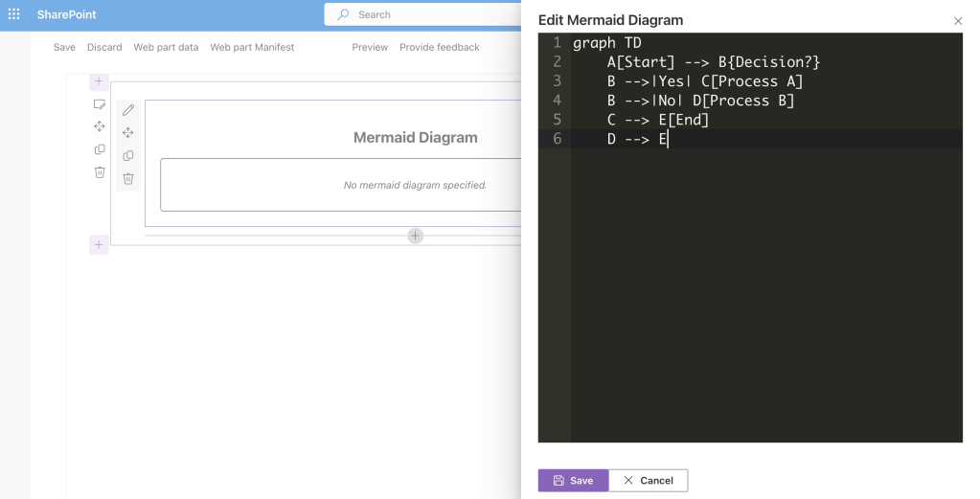This screenshot has width=980, height=499.
Task: Add a new section above the web part
Action: (99, 82)
